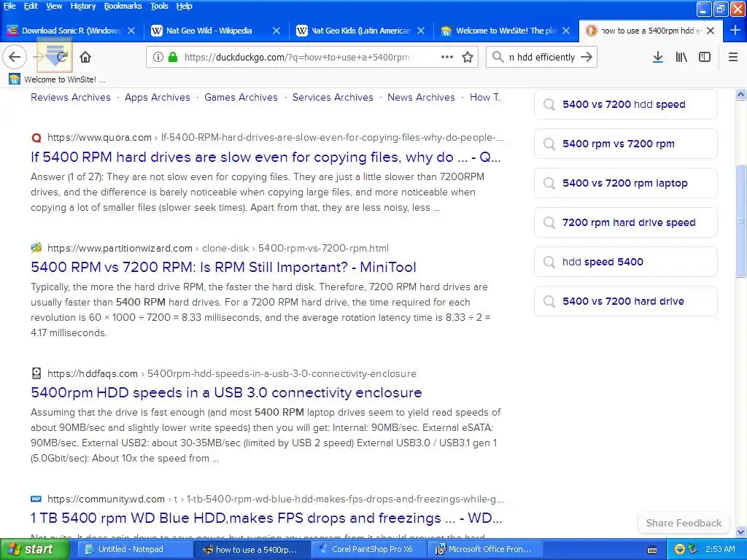
Task: Select related search 5400 vs 7200 hdd speed
Action: (x=625, y=104)
